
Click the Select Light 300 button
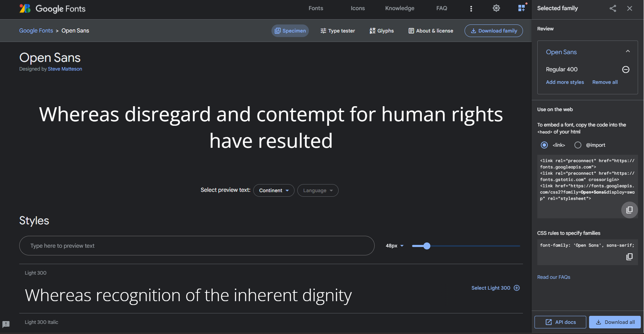tap(495, 288)
